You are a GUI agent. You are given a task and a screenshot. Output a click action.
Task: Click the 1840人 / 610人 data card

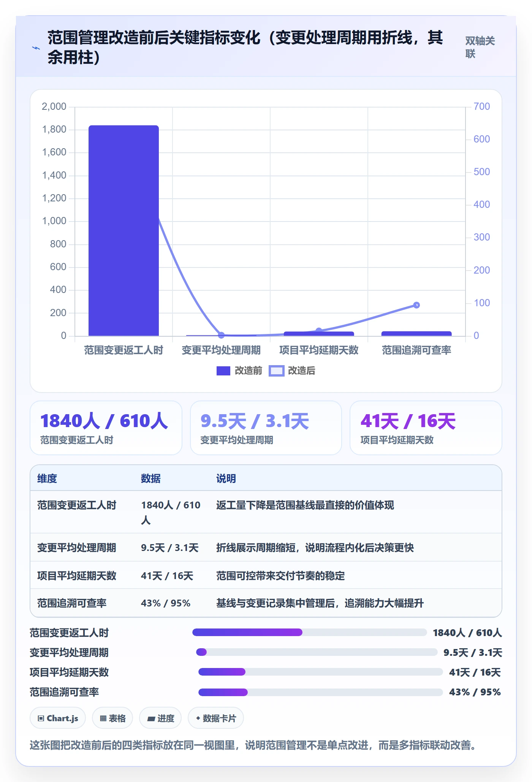point(106,428)
